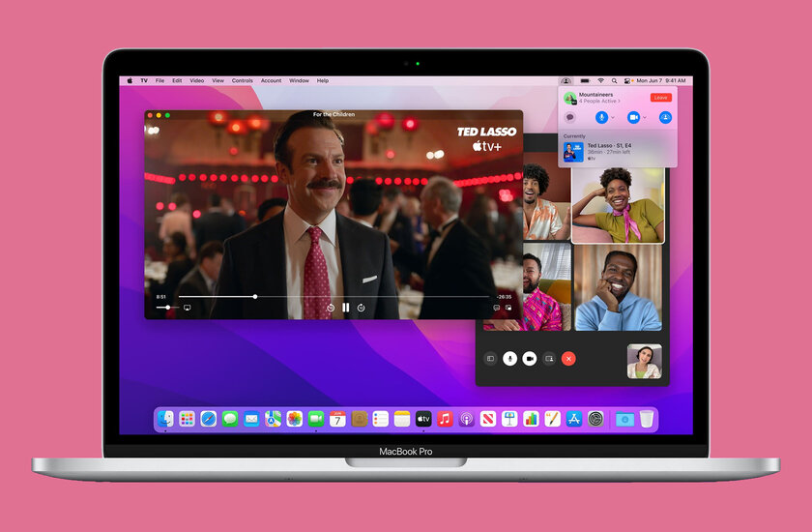Open Calendar from the Dock
812x532 pixels.
click(x=337, y=419)
